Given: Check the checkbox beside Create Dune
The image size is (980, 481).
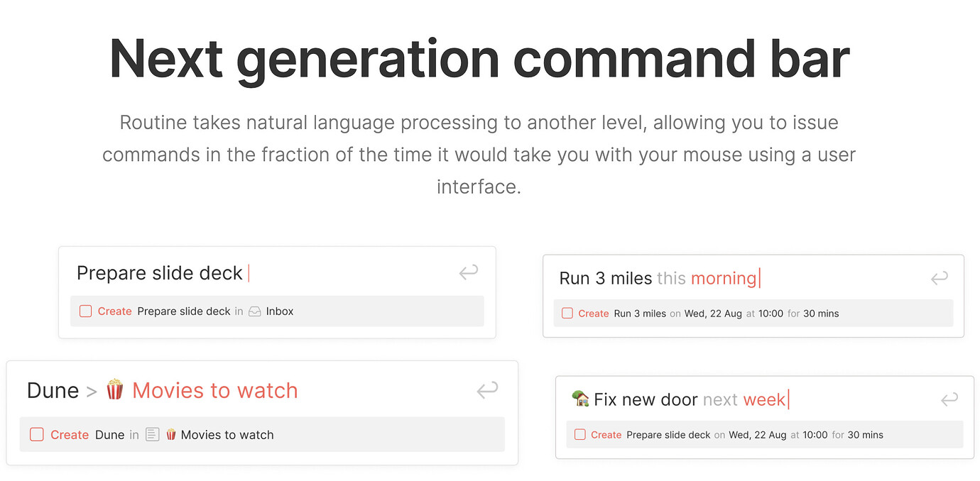Looking at the screenshot, I should point(37,434).
